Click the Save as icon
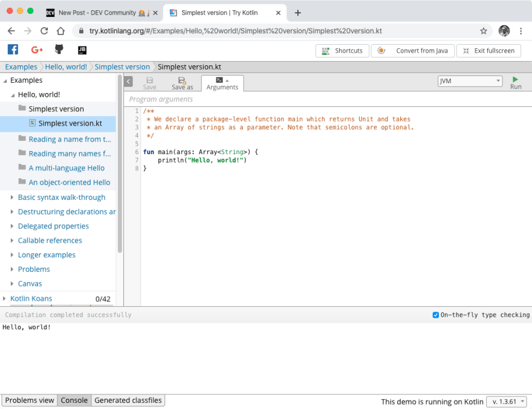532x409 pixels. (x=182, y=80)
